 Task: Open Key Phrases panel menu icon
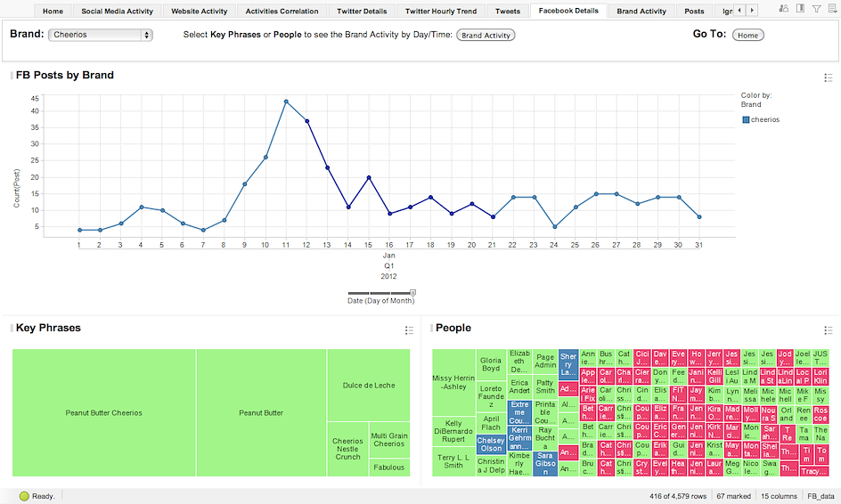click(409, 330)
